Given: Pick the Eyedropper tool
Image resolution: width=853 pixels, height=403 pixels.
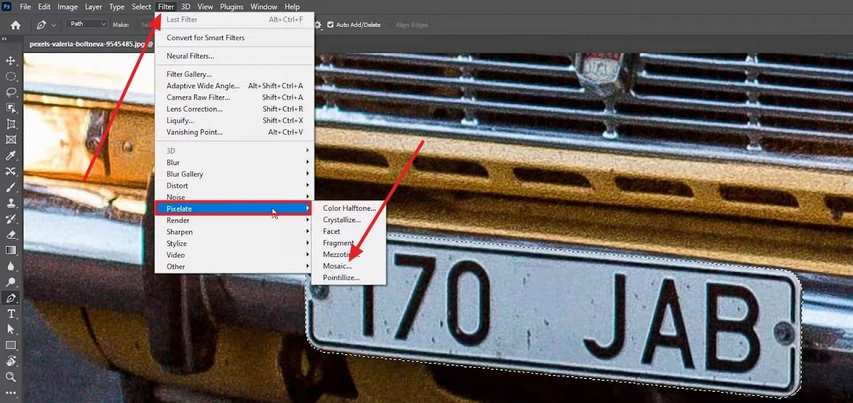Looking at the screenshot, I should [x=11, y=156].
